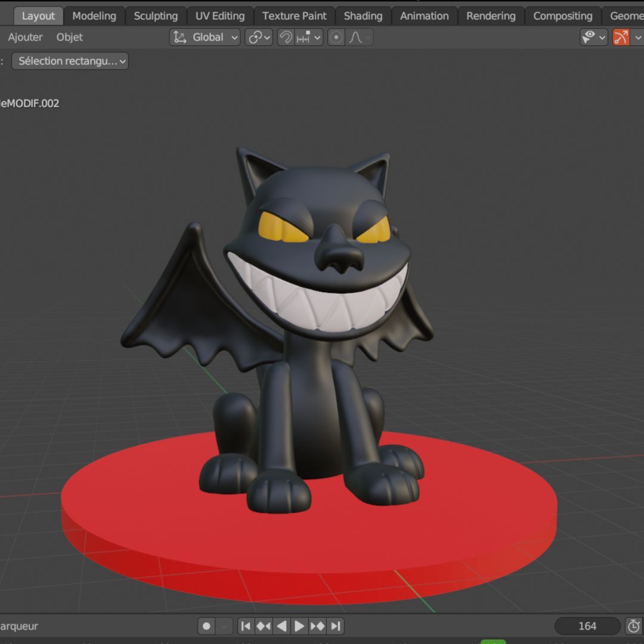This screenshot has width=644, height=644.
Task: Jump to the previous keyframe
Action: coord(264,626)
